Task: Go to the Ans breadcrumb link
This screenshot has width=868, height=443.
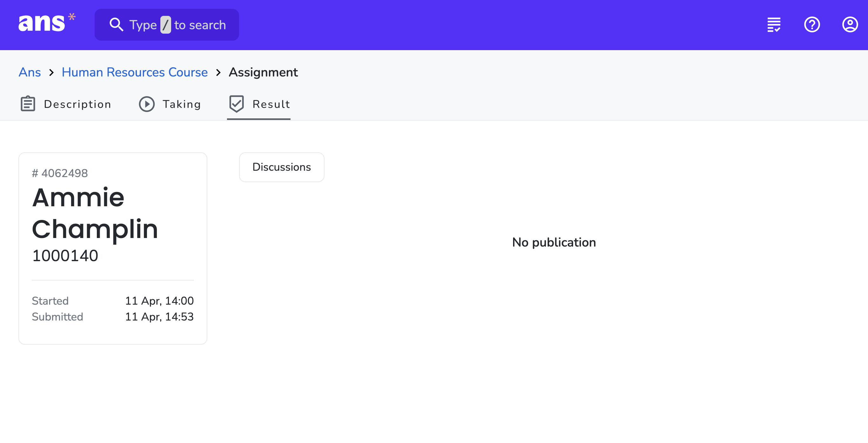Action: pos(30,72)
